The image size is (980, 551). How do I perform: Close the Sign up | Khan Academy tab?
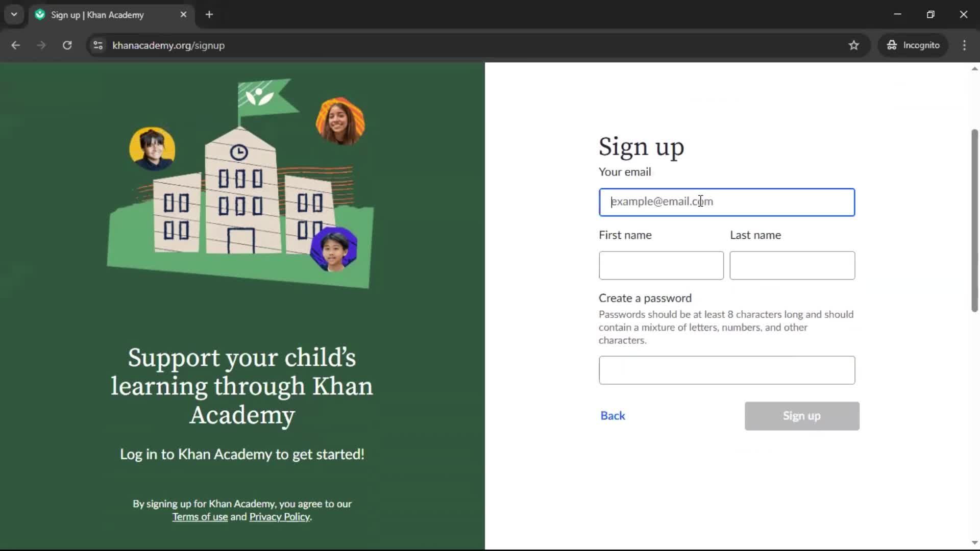pos(183,14)
